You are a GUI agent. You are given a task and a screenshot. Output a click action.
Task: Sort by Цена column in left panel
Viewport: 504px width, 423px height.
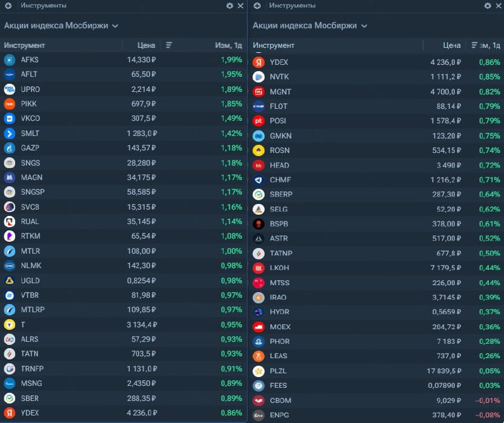(x=146, y=45)
